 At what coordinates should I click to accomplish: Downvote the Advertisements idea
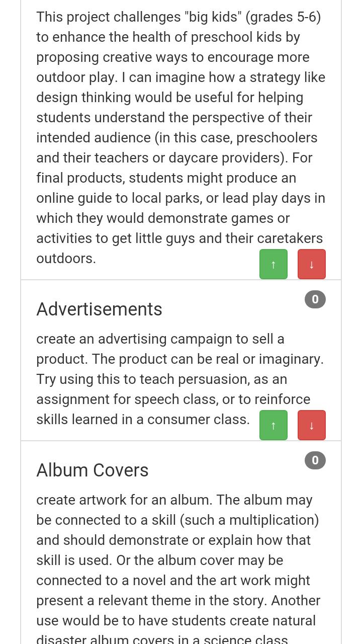coord(311,425)
